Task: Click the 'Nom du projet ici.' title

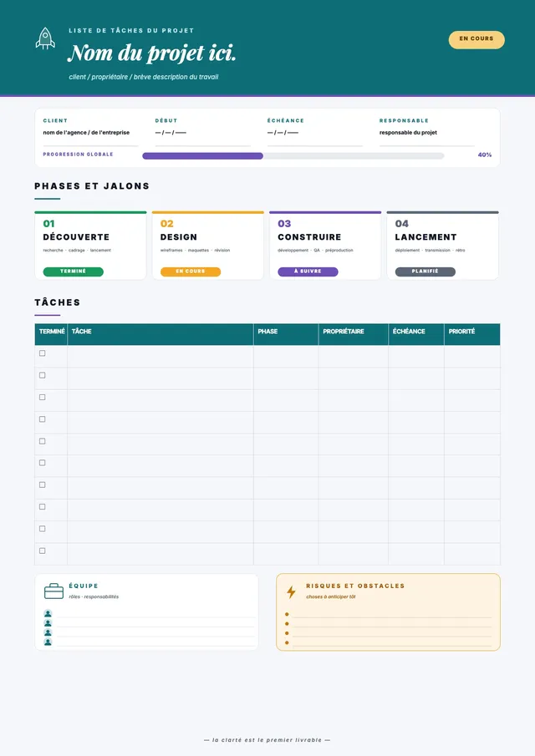Action: click(x=152, y=53)
